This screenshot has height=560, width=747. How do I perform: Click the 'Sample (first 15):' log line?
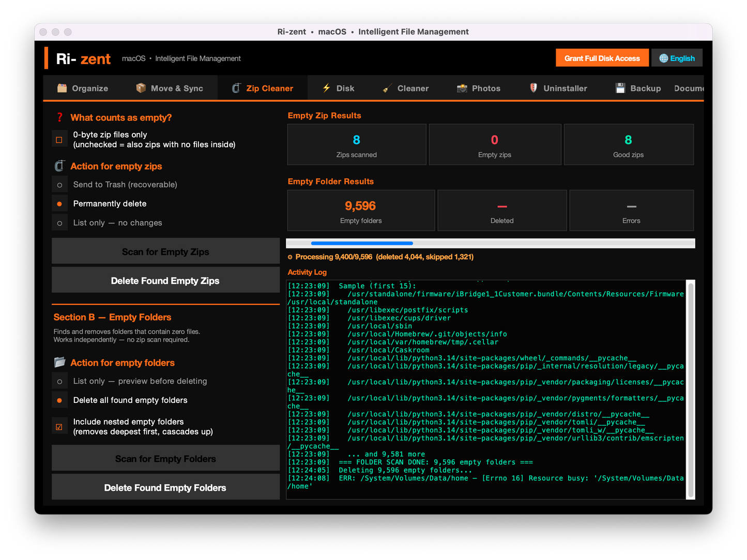pos(352,286)
